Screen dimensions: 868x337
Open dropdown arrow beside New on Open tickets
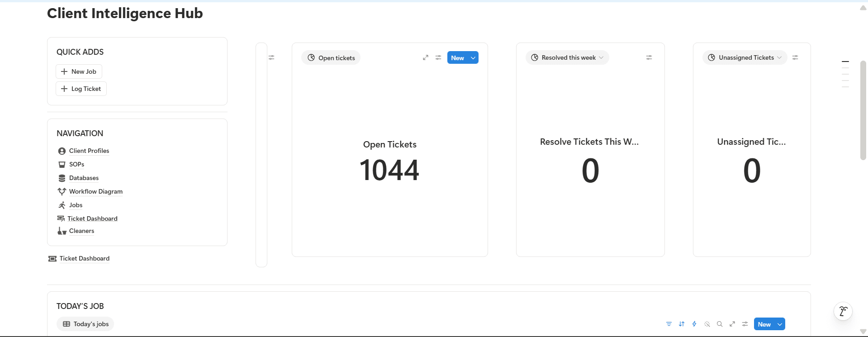473,58
